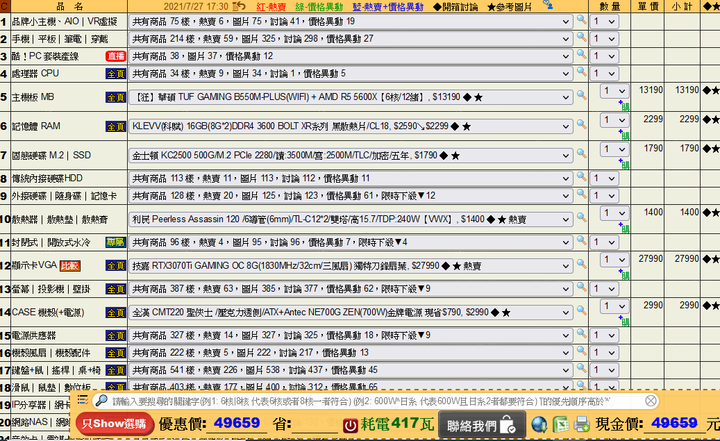Click the 現金價 49659 field

674,424
